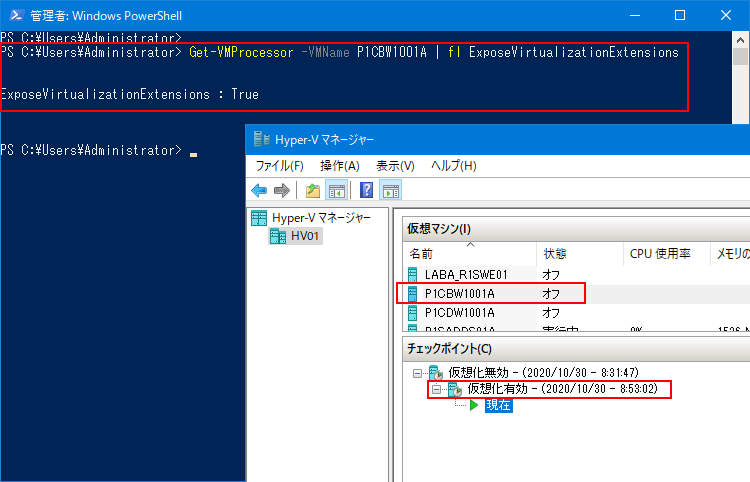Image resolution: width=750 pixels, height=482 pixels.
Task: Select the LABA_R1SWE01 virtual machine row
Action: pyautogui.click(x=576, y=274)
